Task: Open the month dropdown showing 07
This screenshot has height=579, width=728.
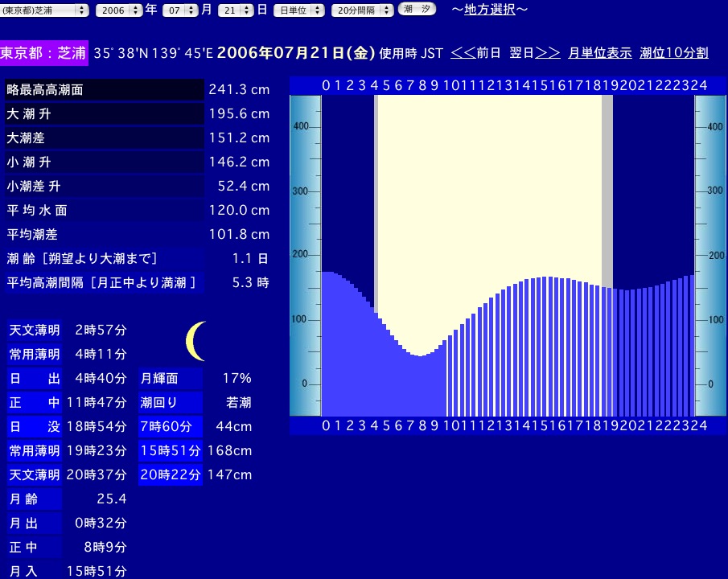Action: (180, 10)
